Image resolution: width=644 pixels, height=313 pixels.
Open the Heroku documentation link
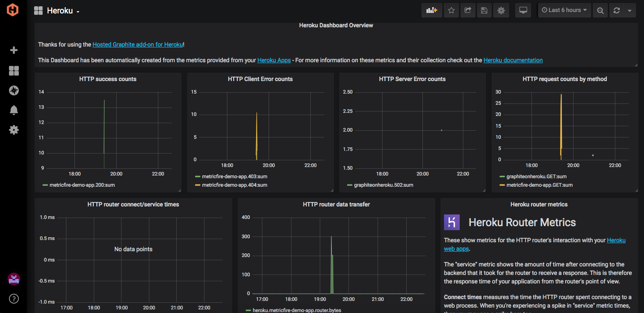513,60
